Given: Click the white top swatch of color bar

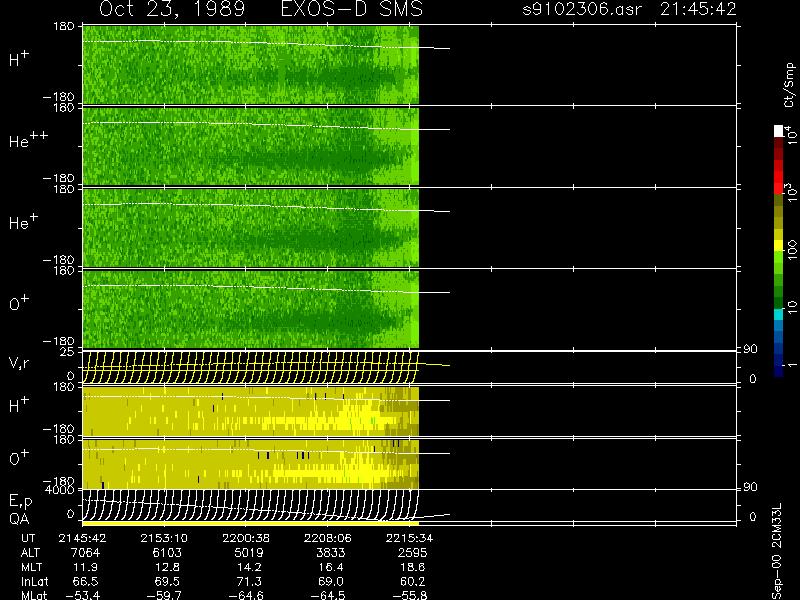Looking at the screenshot, I should click(779, 131).
